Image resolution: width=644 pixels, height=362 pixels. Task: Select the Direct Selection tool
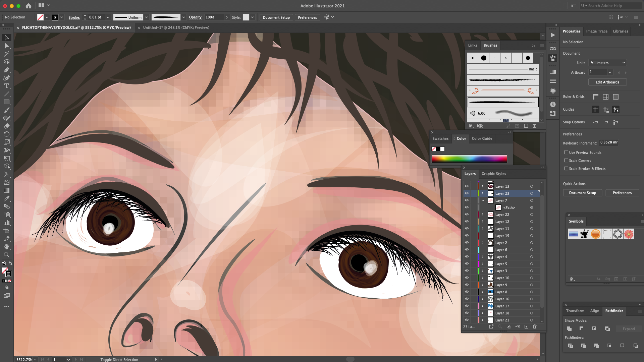click(x=6, y=46)
